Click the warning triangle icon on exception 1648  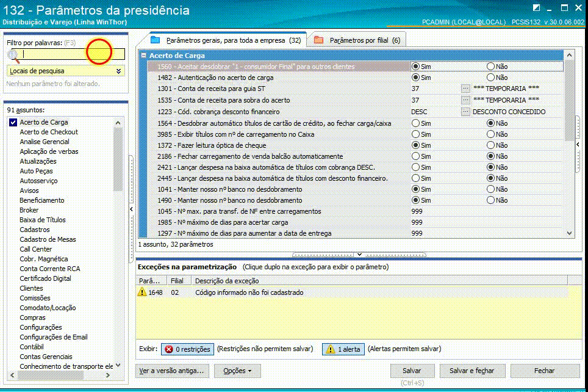point(142,292)
